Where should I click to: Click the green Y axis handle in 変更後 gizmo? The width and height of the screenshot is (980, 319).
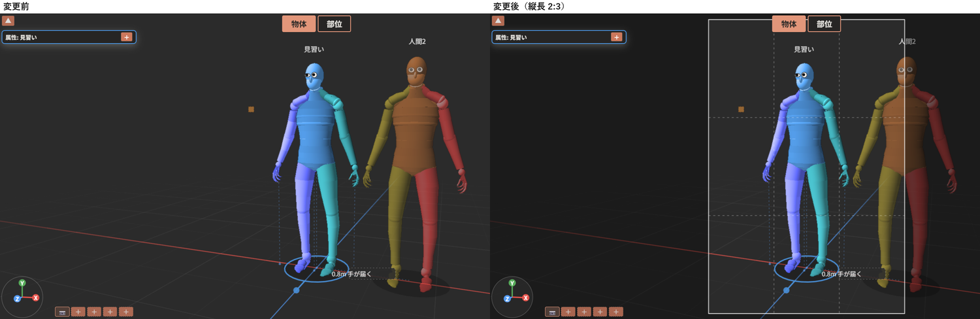point(512,283)
